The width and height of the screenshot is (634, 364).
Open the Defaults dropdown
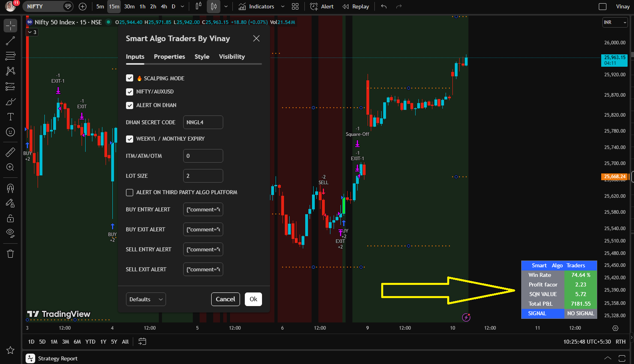[146, 299]
